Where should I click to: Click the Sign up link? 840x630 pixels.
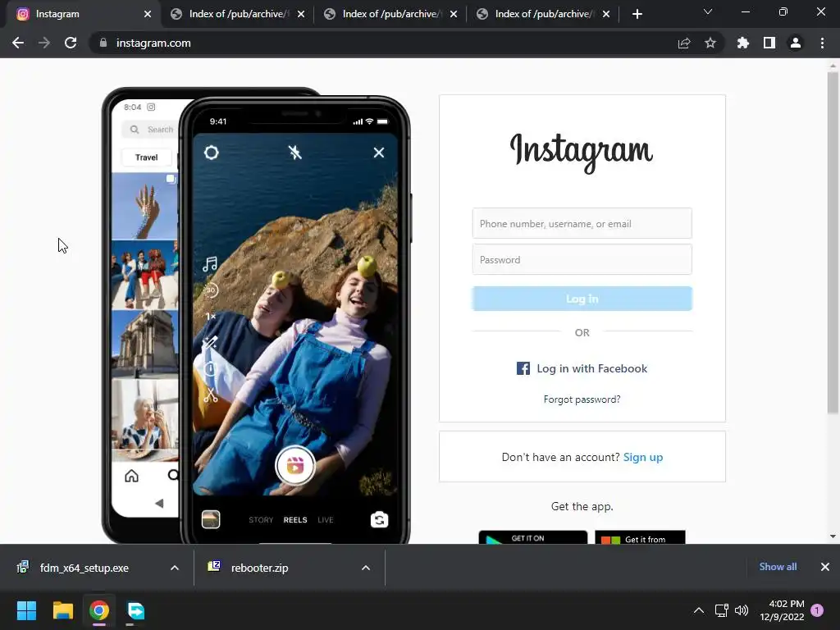(643, 457)
